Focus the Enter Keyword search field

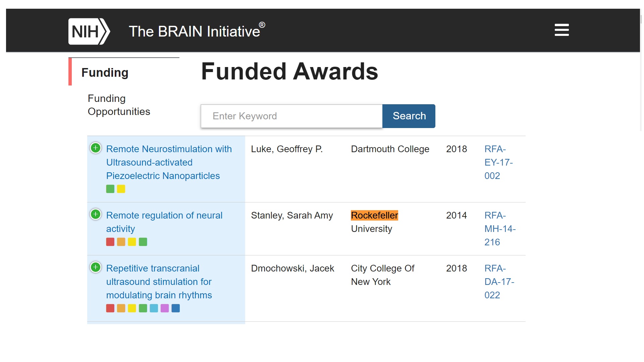[291, 116]
